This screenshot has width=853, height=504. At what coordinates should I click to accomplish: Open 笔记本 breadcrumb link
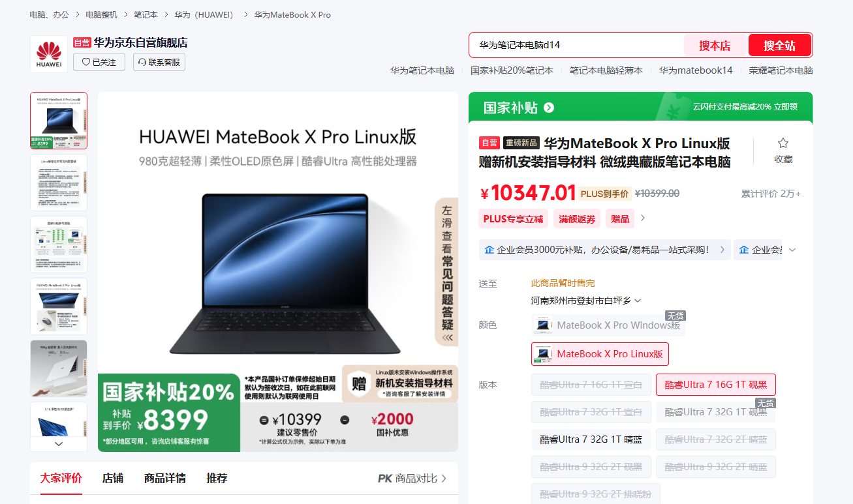pos(146,14)
